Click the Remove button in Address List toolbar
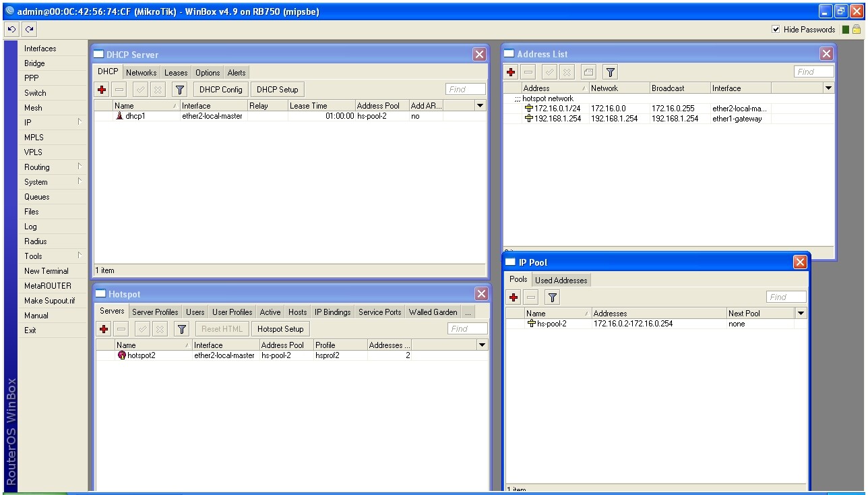 [529, 72]
